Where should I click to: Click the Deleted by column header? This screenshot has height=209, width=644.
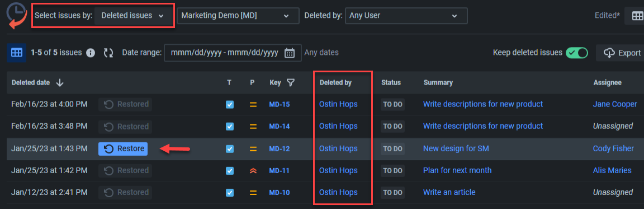[335, 83]
